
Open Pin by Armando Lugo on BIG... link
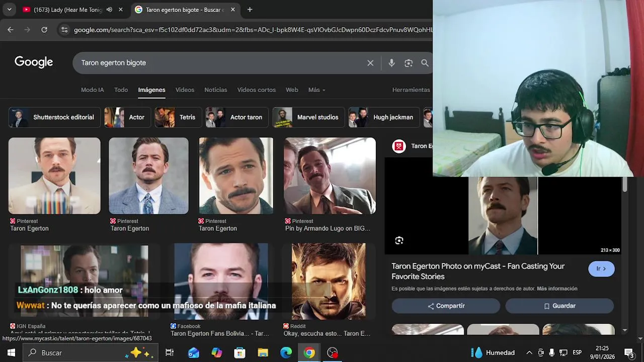[328, 228]
